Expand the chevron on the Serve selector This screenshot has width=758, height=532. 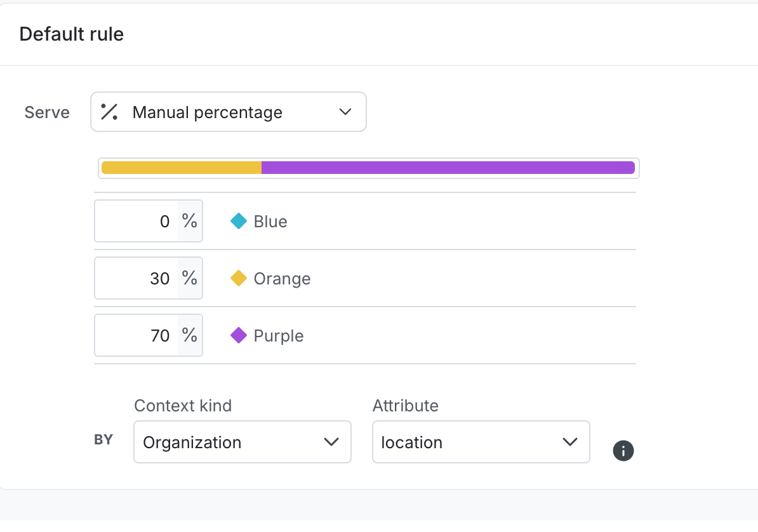click(345, 112)
